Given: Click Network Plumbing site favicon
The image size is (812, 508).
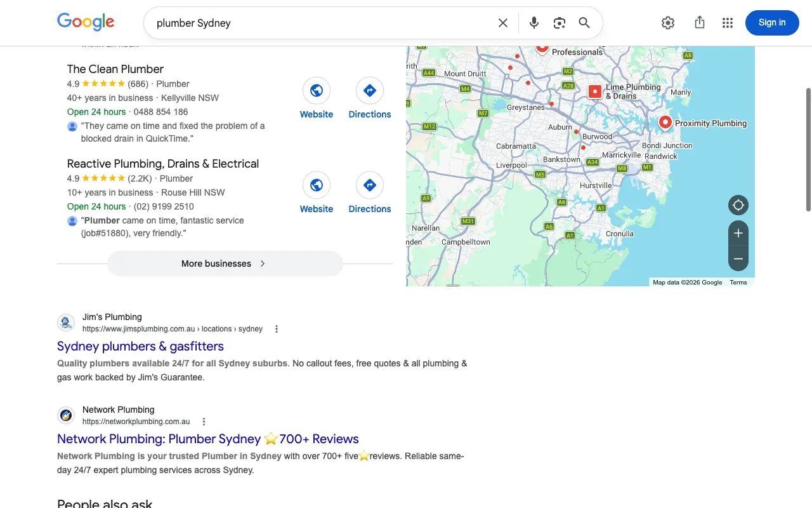Looking at the screenshot, I should coord(66,415).
